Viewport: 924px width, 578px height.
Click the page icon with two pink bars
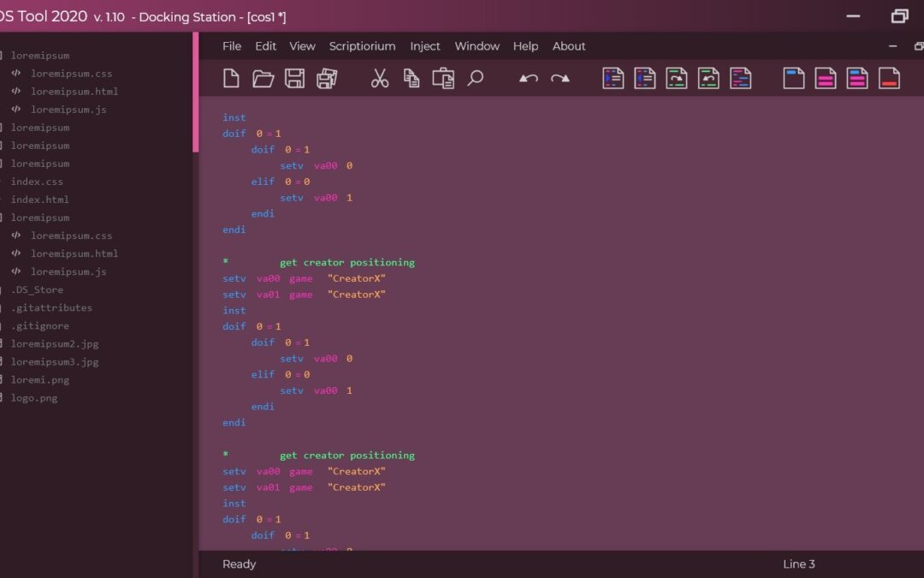[826, 78]
